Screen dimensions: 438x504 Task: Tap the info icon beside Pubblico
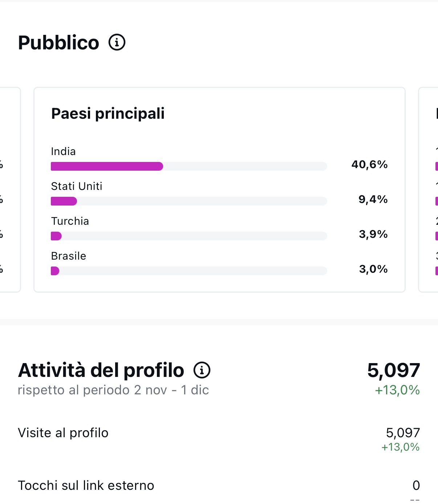pos(117,42)
